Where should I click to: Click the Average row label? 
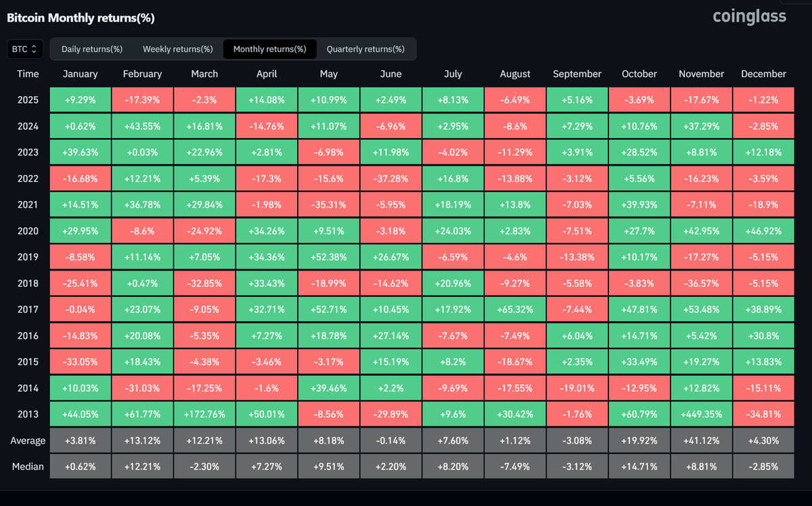[x=28, y=441]
